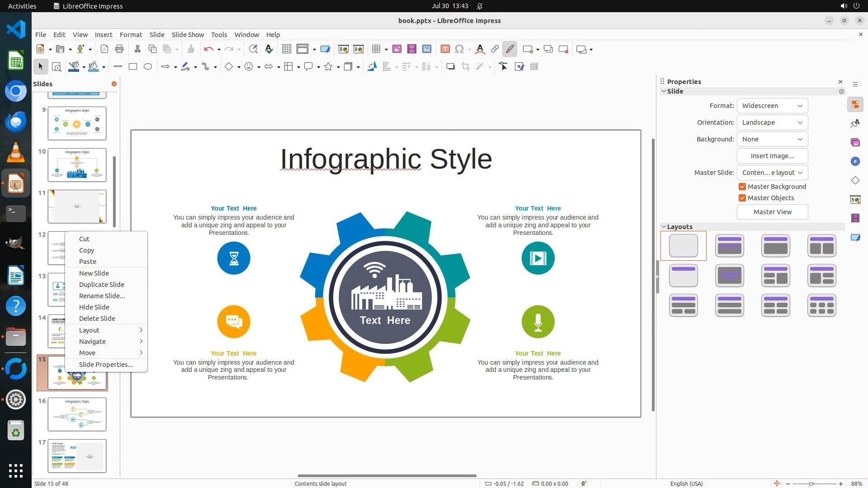Click the zoom slider in the status bar
868x488 pixels.
tap(811, 484)
